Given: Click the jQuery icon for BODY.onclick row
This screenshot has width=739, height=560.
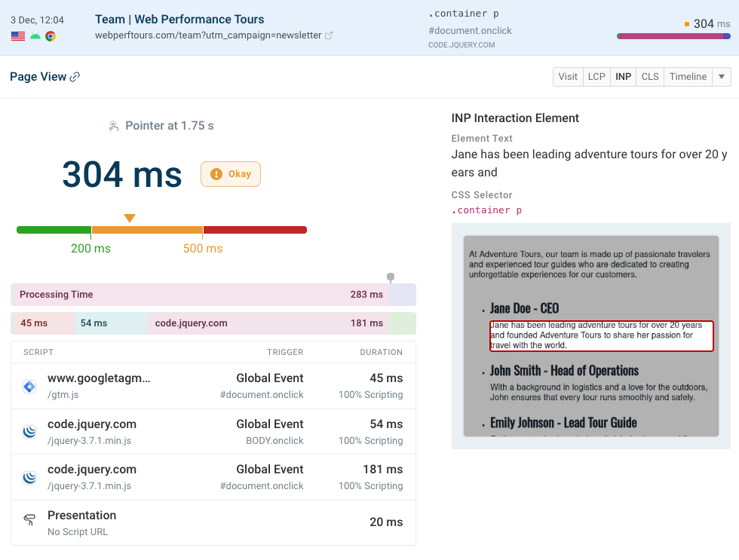Looking at the screenshot, I should coord(29,432).
